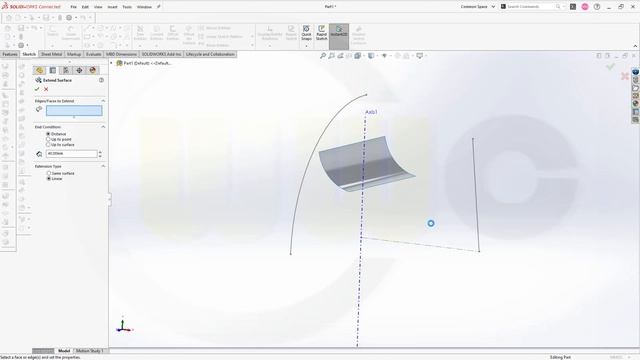Select Same surface extension type

click(x=49, y=173)
